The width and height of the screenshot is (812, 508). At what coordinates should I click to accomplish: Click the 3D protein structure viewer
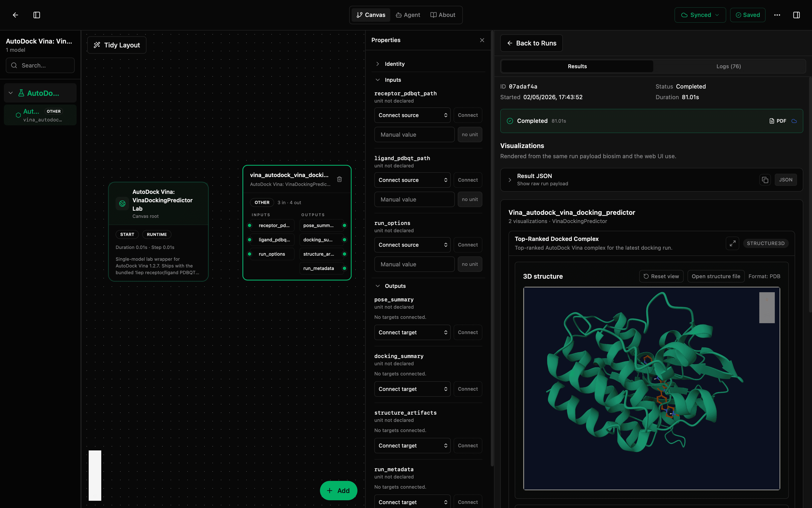pyautogui.click(x=651, y=388)
